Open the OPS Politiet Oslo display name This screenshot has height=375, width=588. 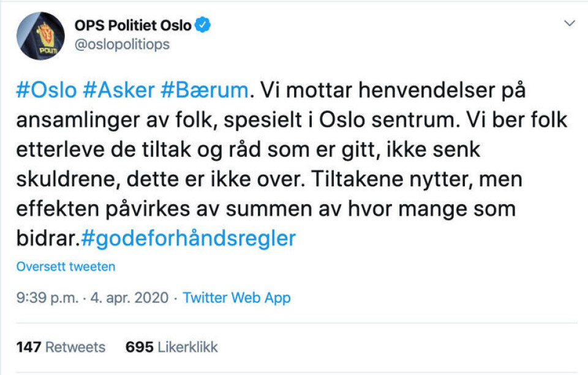[x=132, y=26]
